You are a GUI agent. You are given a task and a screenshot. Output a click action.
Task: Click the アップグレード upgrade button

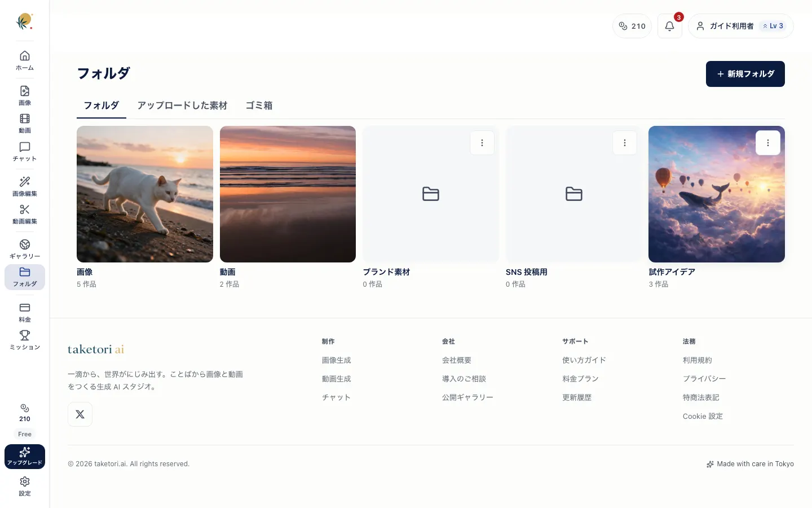click(x=25, y=457)
